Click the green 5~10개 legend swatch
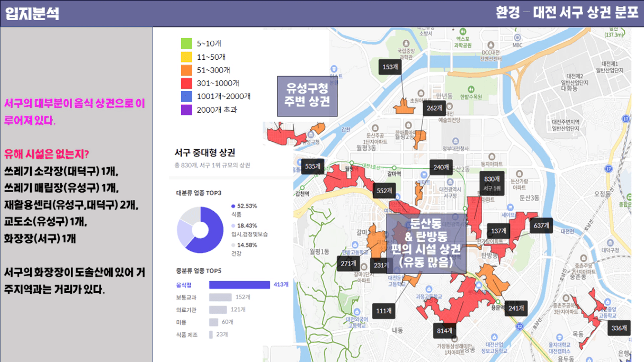 point(186,43)
